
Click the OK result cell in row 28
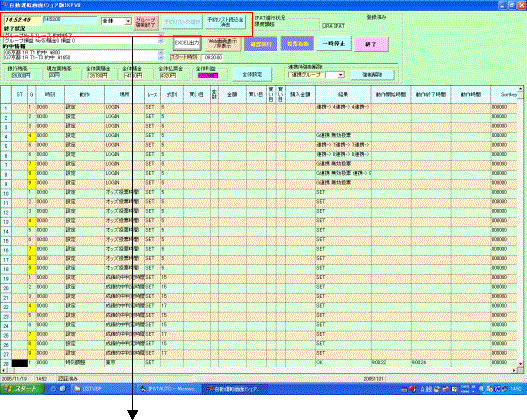click(343, 363)
